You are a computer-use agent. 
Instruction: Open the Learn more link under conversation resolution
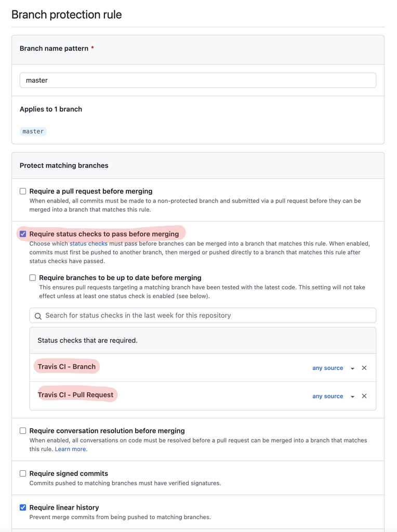[71, 449]
